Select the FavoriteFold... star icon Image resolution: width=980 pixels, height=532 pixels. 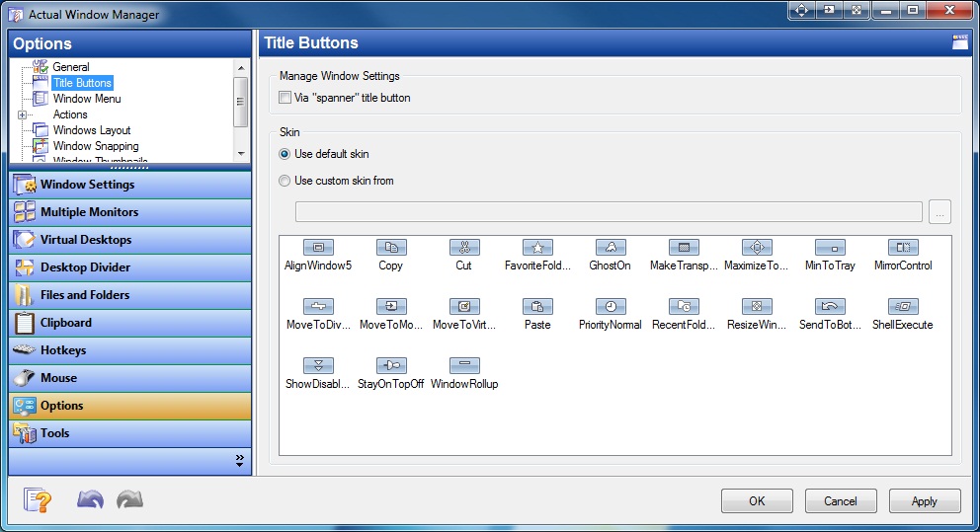click(537, 248)
